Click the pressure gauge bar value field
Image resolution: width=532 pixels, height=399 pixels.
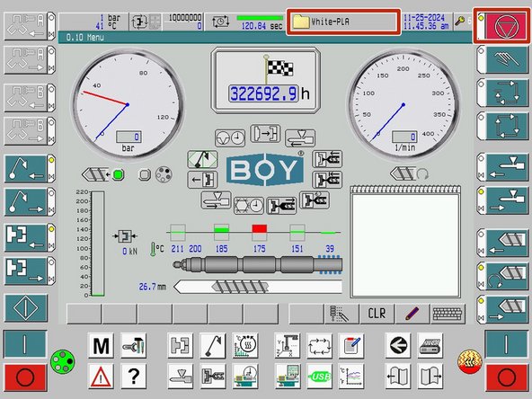(129, 137)
